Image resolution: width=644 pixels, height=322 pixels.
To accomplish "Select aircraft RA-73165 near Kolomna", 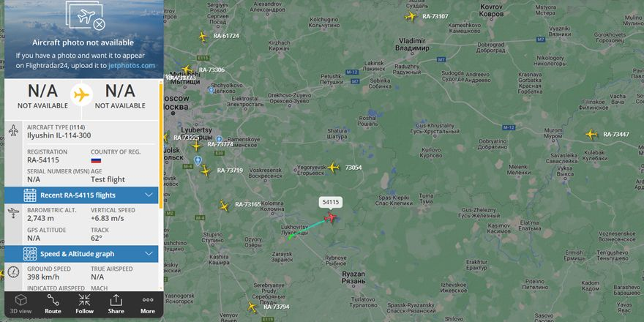I will [224, 206].
